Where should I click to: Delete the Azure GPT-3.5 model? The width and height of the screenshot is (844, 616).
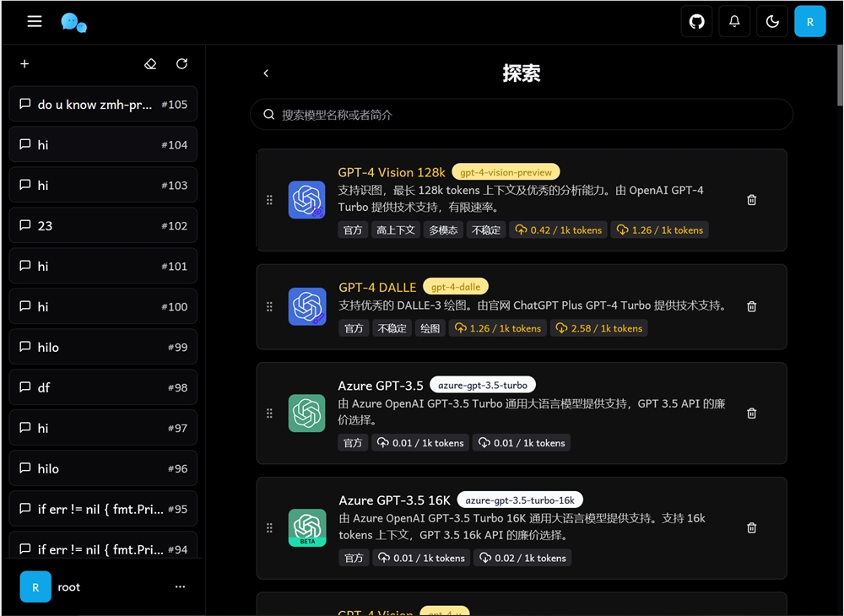752,413
